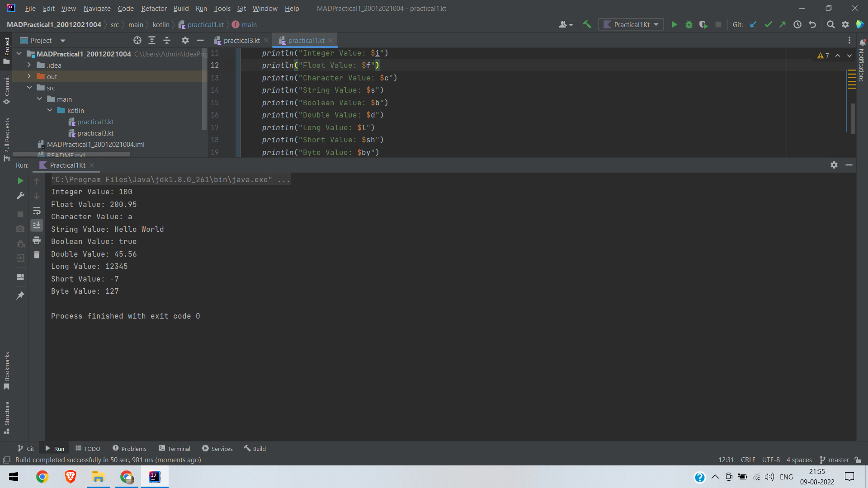Open the Practical1Kt run configuration dropdown
868x488 pixels.
point(631,24)
